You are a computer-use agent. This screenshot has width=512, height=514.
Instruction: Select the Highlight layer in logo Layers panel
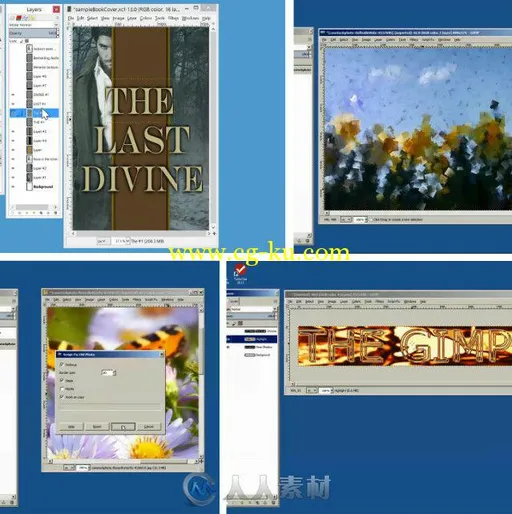252,339
